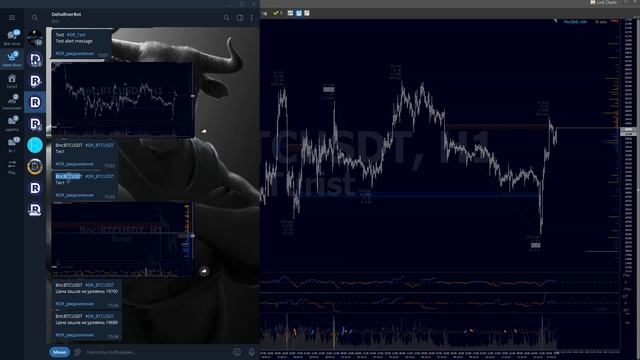Open the bar chart icon folder

[x=12, y=102]
